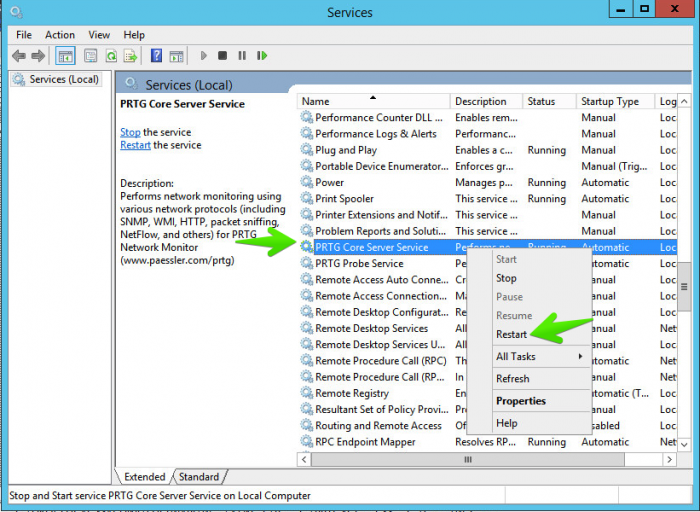This screenshot has height=512, width=700.
Task: Toggle the show/hide console tree icon
Action: tap(65, 56)
